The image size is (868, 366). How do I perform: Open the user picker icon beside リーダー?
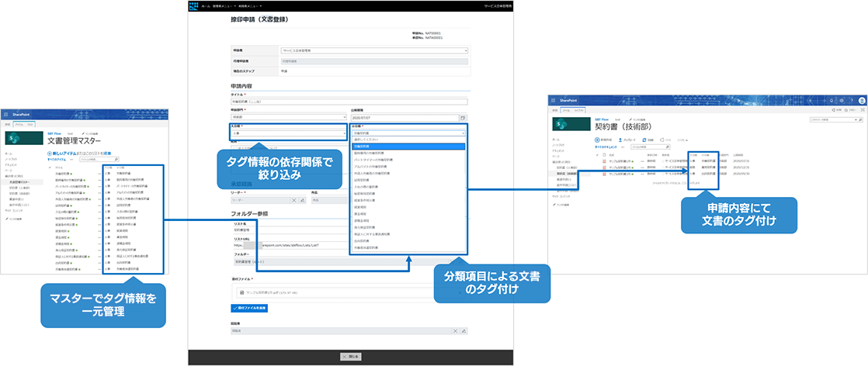click(302, 200)
